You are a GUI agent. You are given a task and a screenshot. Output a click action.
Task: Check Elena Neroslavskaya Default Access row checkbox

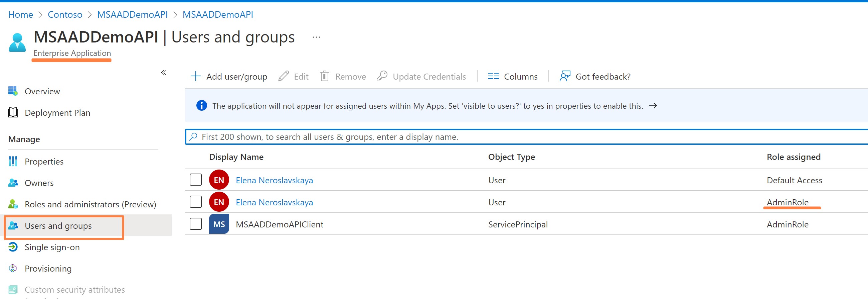coord(196,180)
